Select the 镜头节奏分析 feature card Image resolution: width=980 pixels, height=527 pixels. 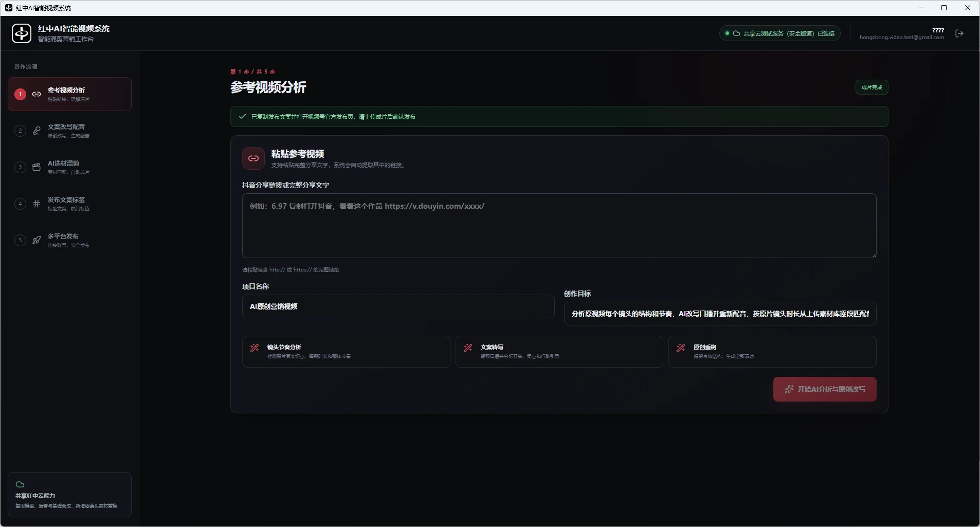pos(346,352)
